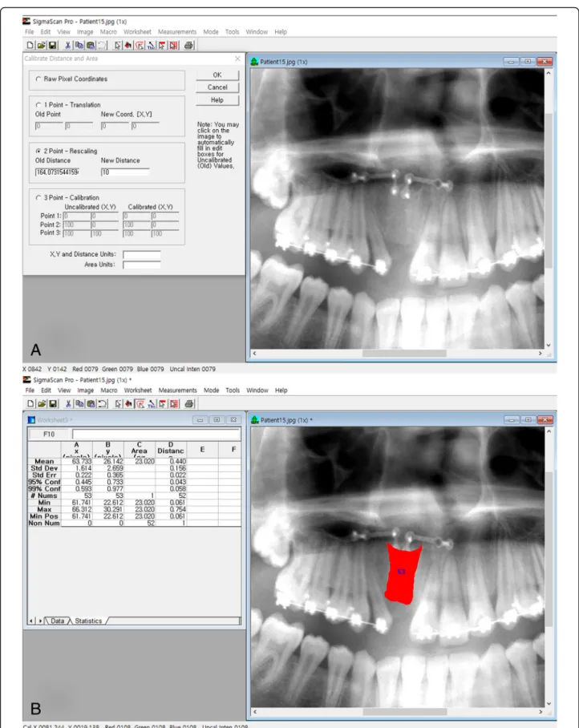Click Mean row label in worksheet
579x728 pixels.
(x=44, y=462)
